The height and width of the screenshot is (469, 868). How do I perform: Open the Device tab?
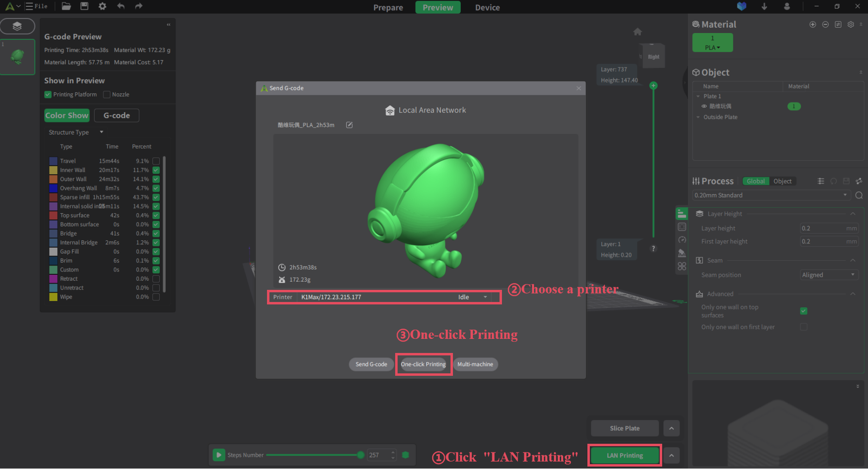pyautogui.click(x=487, y=7)
